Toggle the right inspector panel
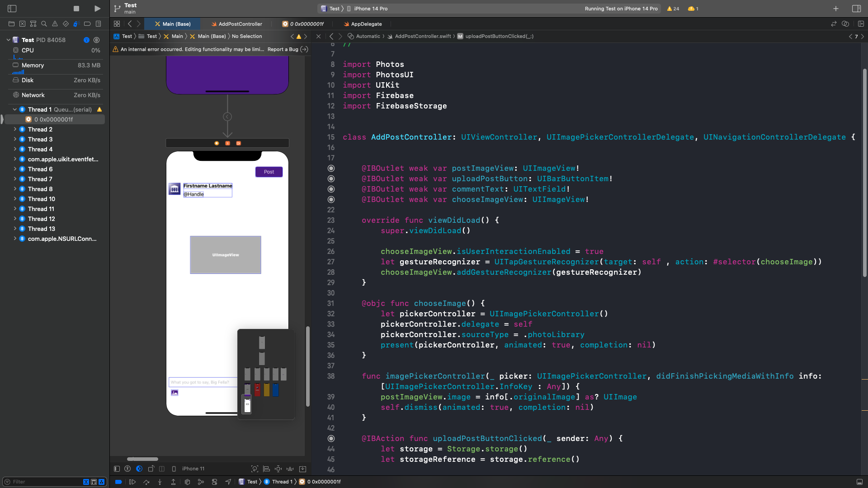Image resolution: width=868 pixels, height=488 pixels. pos(856,9)
